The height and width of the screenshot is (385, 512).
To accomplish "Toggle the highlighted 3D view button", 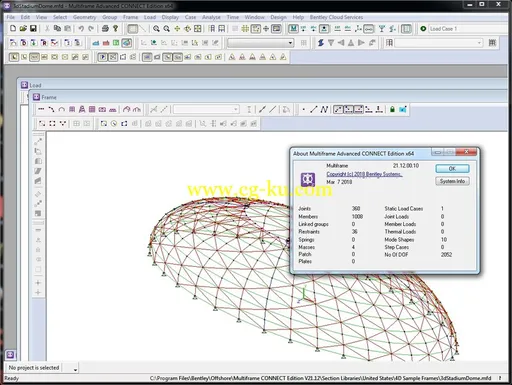I will pos(126,43).
